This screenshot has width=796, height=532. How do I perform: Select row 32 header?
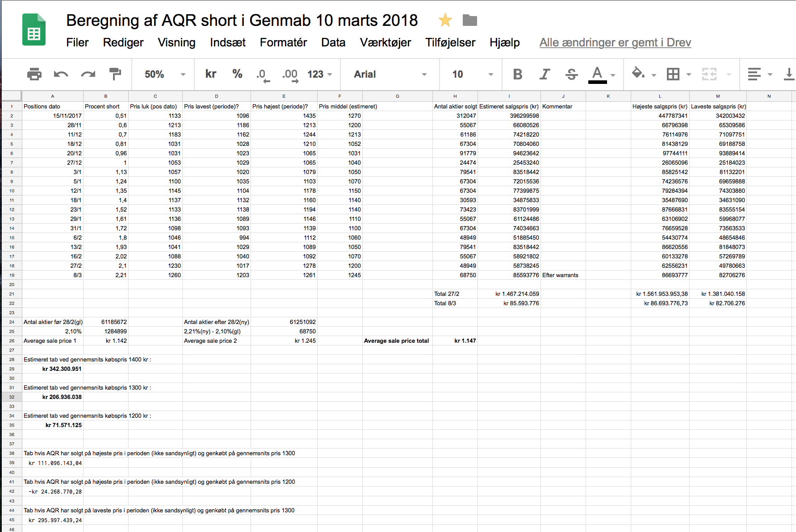click(x=12, y=397)
